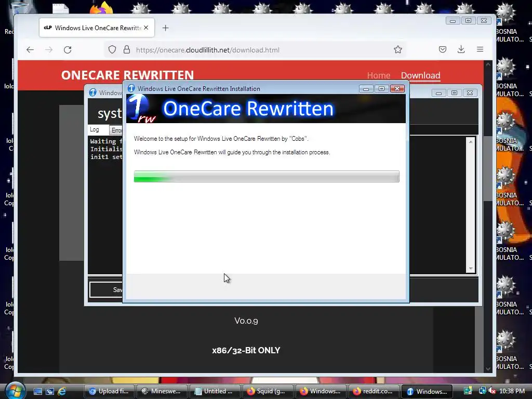Screen dimensions: 532x399
Task: Click Show Desktop quick launch icon
Action: [37, 391]
